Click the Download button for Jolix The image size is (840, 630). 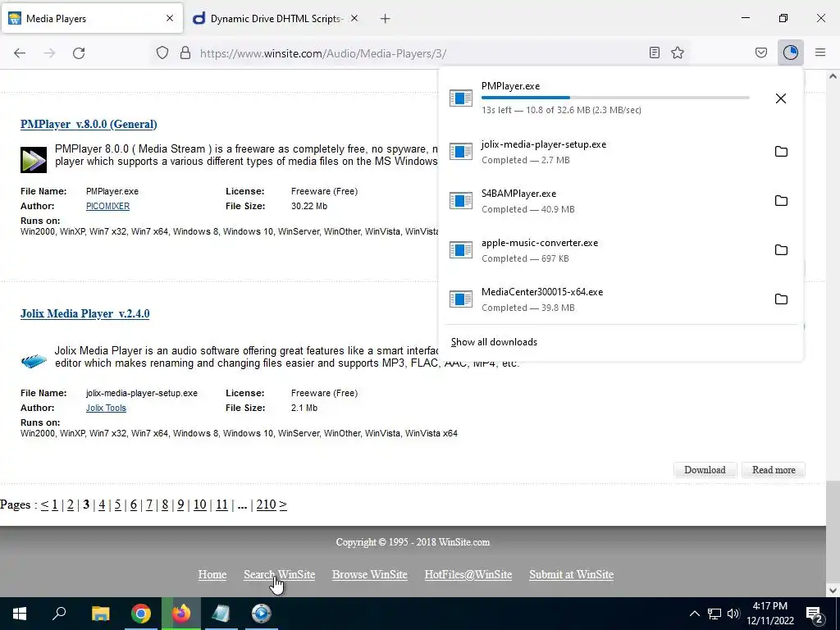click(705, 470)
